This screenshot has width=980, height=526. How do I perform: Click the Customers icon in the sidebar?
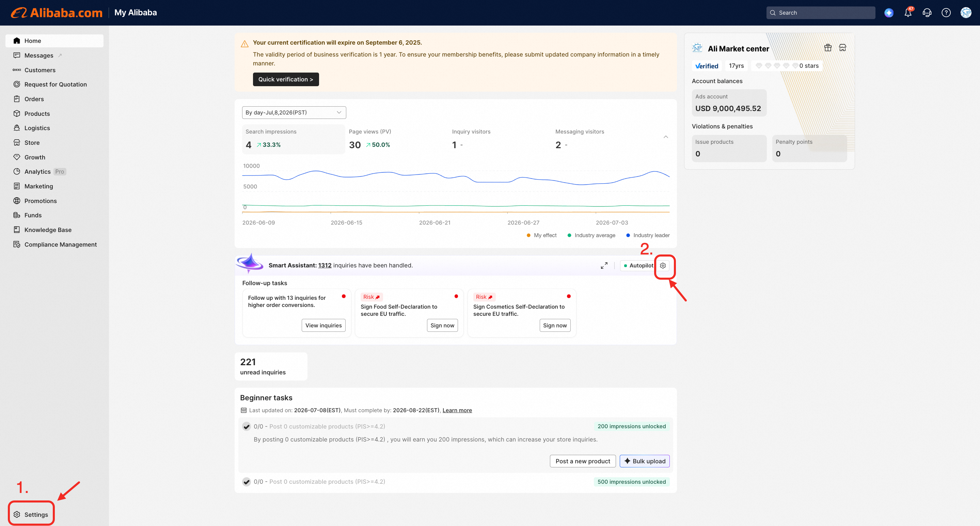(17, 70)
